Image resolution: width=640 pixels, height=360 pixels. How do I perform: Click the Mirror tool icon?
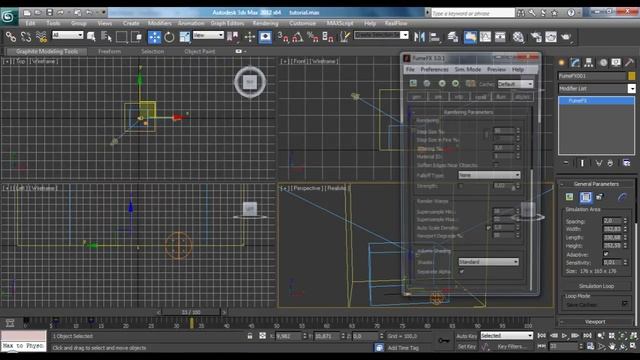pyautogui.click(x=419, y=37)
